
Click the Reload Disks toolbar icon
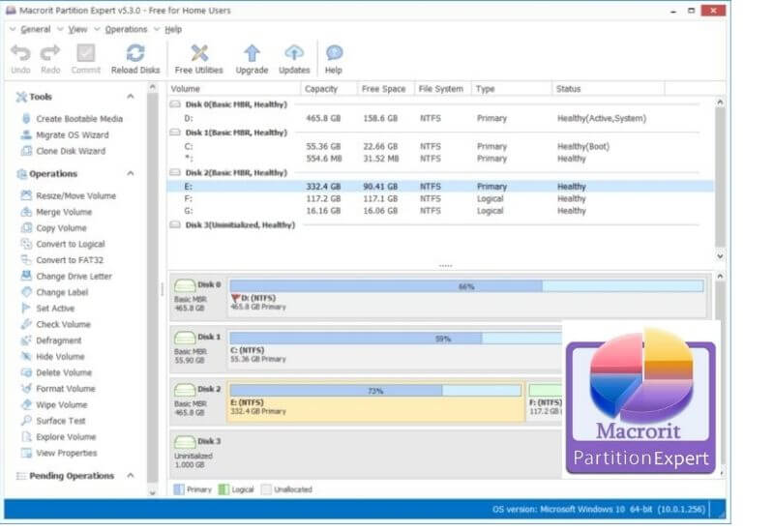pyautogui.click(x=135, y=54)
